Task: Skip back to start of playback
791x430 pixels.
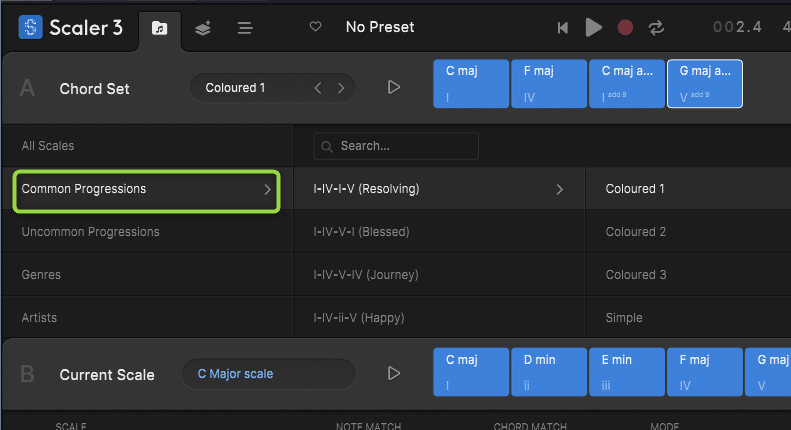Action: pyautogui.click(x=563, y=28)
